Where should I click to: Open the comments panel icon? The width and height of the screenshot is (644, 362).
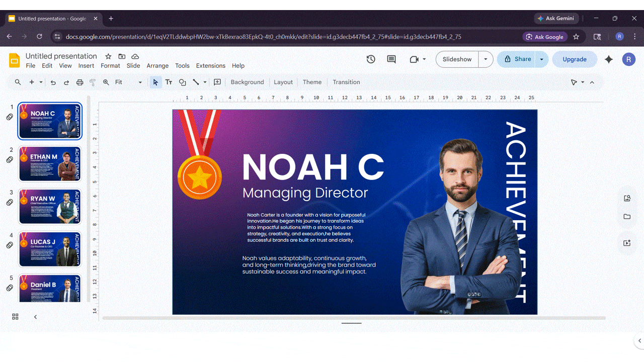pyautogui.click(x=391, y=59)
